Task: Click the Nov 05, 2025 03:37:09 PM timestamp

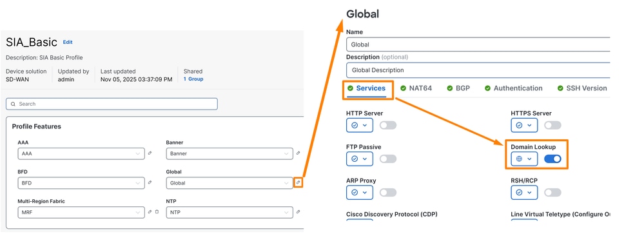Action: pyautogui.click(x=137, y=79)
